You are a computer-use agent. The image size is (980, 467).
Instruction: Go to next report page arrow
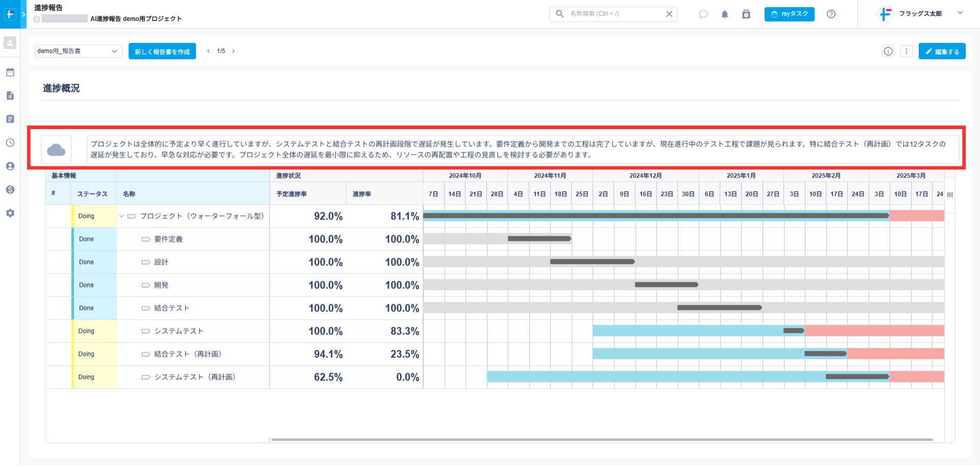coord(233,51)
